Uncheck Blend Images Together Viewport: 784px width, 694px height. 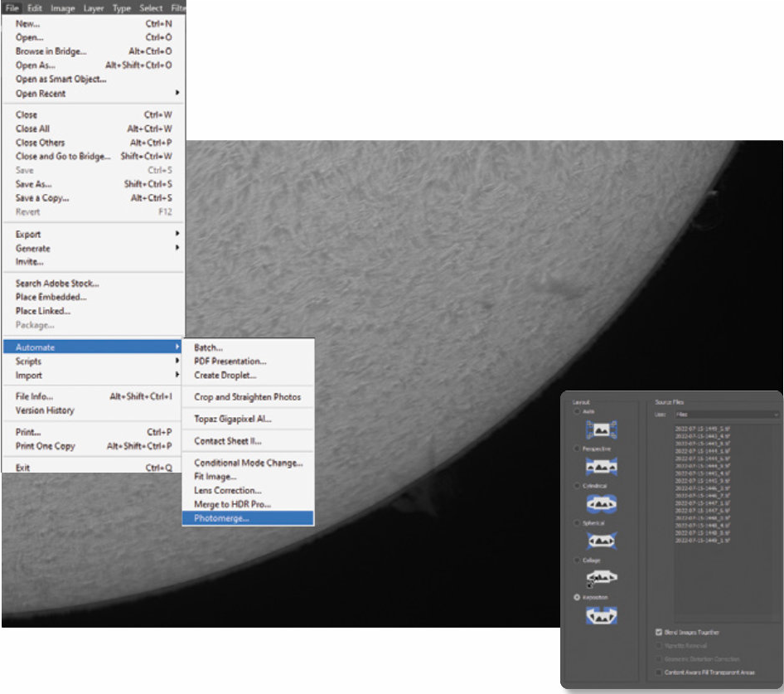[x=658, y=633]
